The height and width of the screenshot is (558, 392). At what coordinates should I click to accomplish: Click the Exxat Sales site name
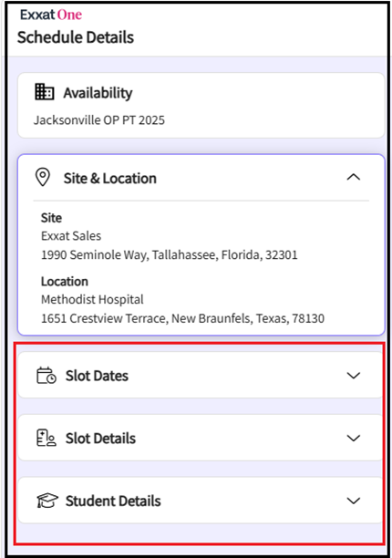[71, 236]
